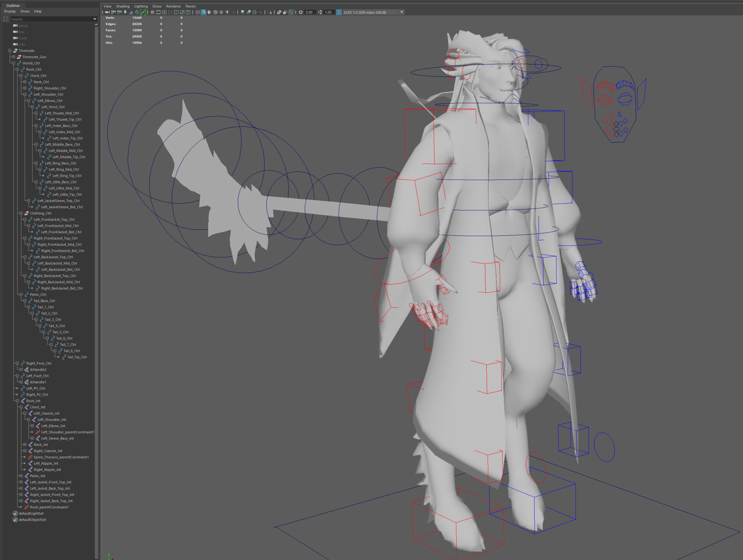Activate the grid display icon
The image size is (743, 560).
point(152,12)
